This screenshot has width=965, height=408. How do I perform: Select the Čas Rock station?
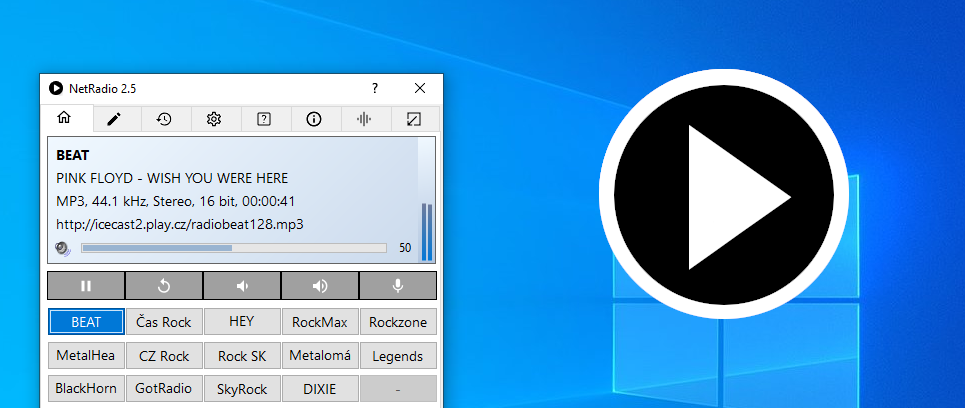[x=164, y=322]
